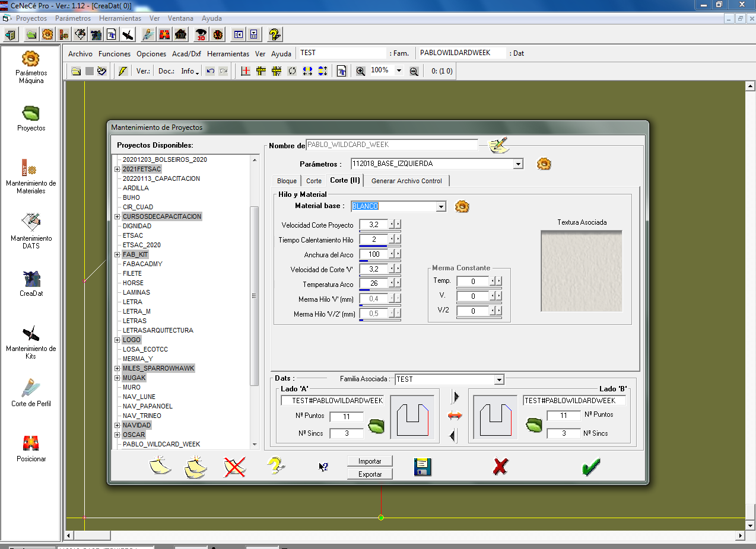Open Proyectos from the left sidebar
Image resolution: width=756 pixels, height=549 pixels.
pyautogui.click(x=31, y=118)
